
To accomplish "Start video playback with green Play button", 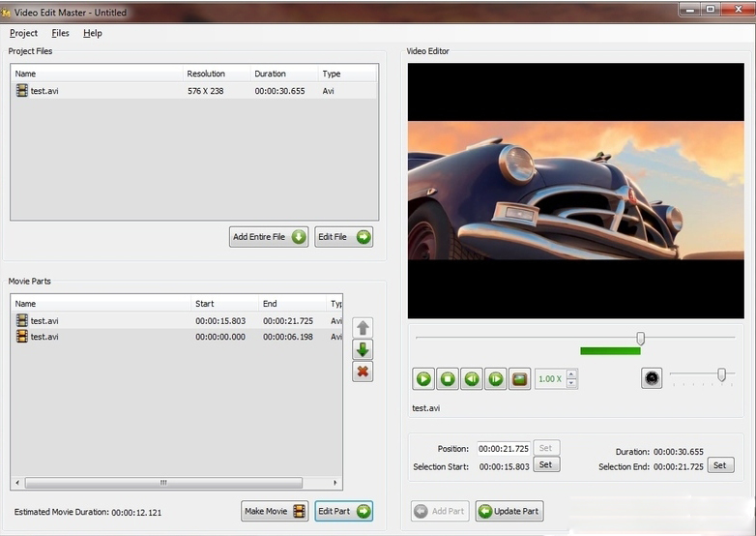I will tap(423, 378).
